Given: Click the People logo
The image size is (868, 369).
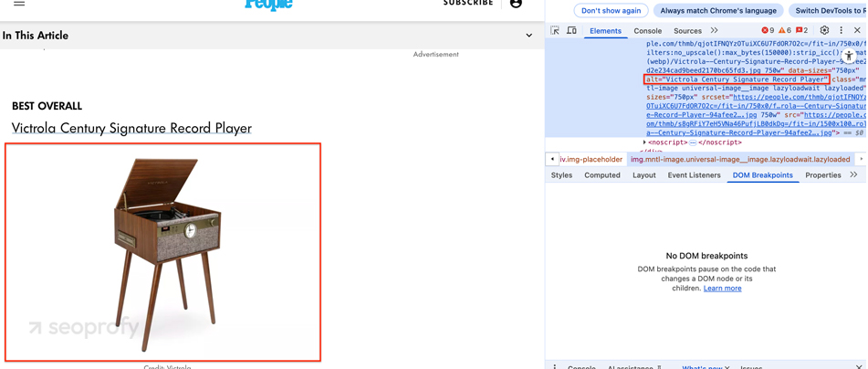Looking at the screenshot, I should (268, 5).
